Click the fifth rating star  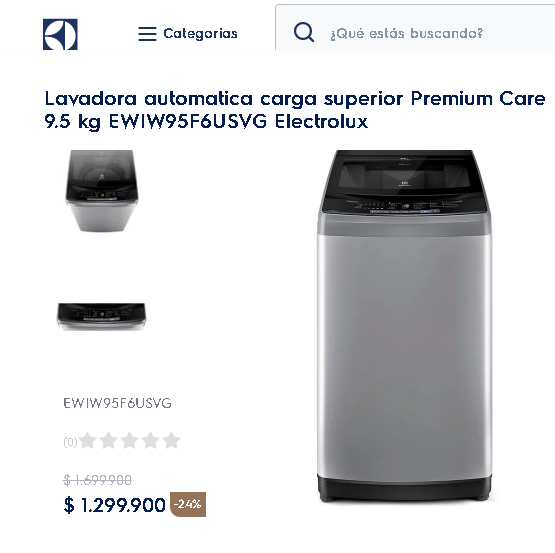click(171, 440)
